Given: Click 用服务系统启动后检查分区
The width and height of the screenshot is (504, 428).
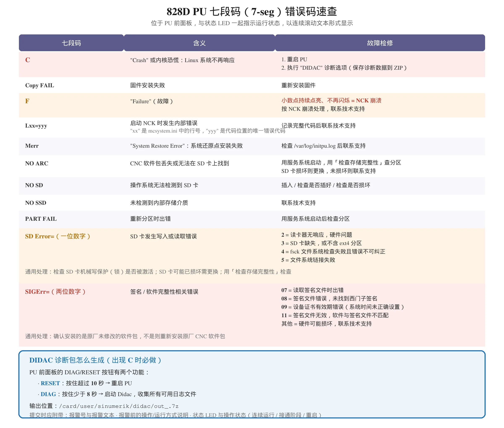Looking at the screenshot, I should [315, 219].
